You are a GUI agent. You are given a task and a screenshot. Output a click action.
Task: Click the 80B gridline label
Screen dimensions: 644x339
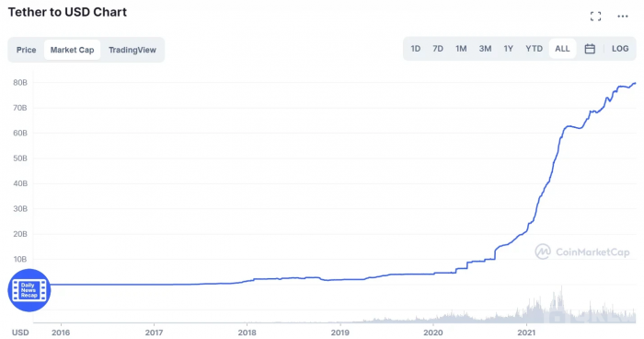click(x=20, y=83)
